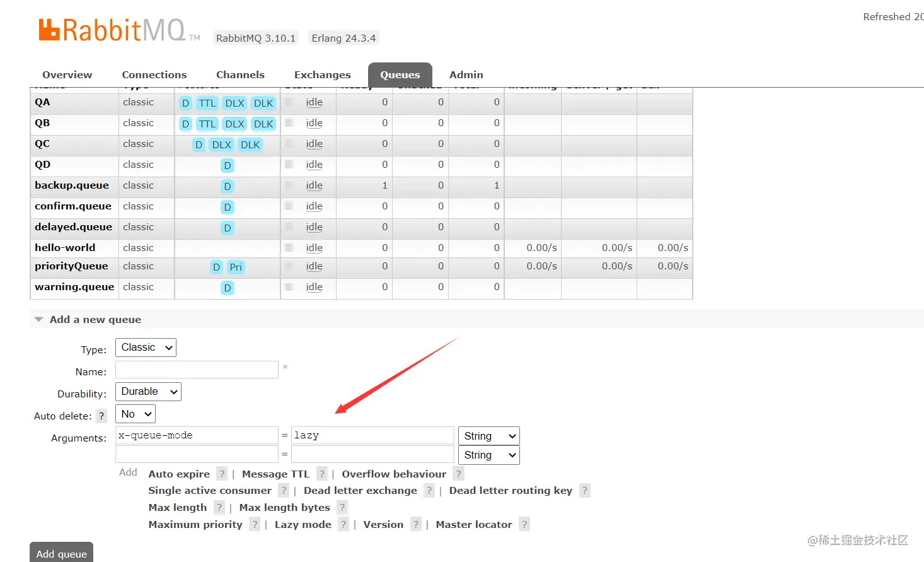Image resolution: width=924 pixels, height=562 pixels.
Task: Click the D badge of delayed.queue
Action: [228, 228]
